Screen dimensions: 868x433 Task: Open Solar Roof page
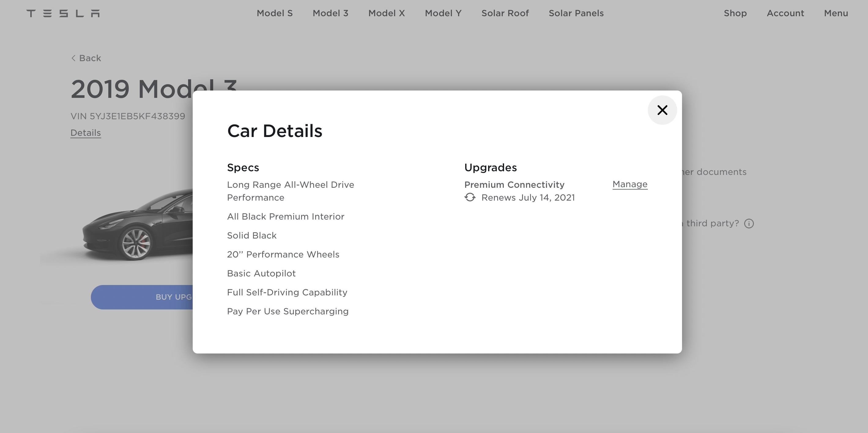[x=505, y=13]
